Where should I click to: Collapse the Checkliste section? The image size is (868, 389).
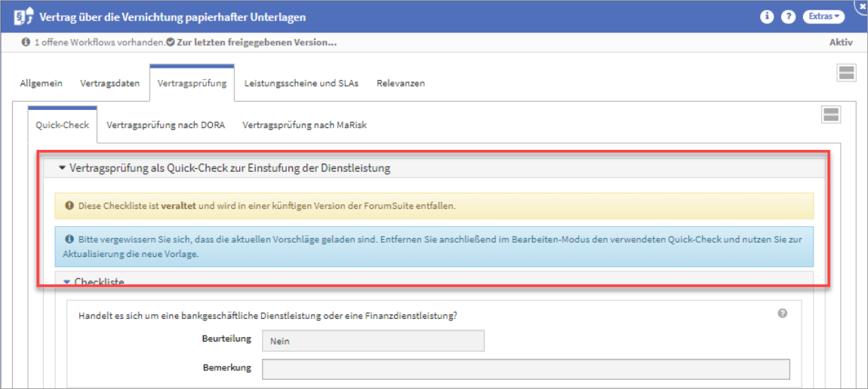pos(66,282)
